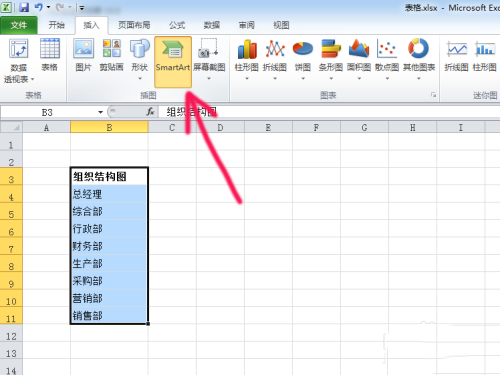The image size is (500, 375).
Task: Select the cell containing 总经理
Action: click(109, 194)
